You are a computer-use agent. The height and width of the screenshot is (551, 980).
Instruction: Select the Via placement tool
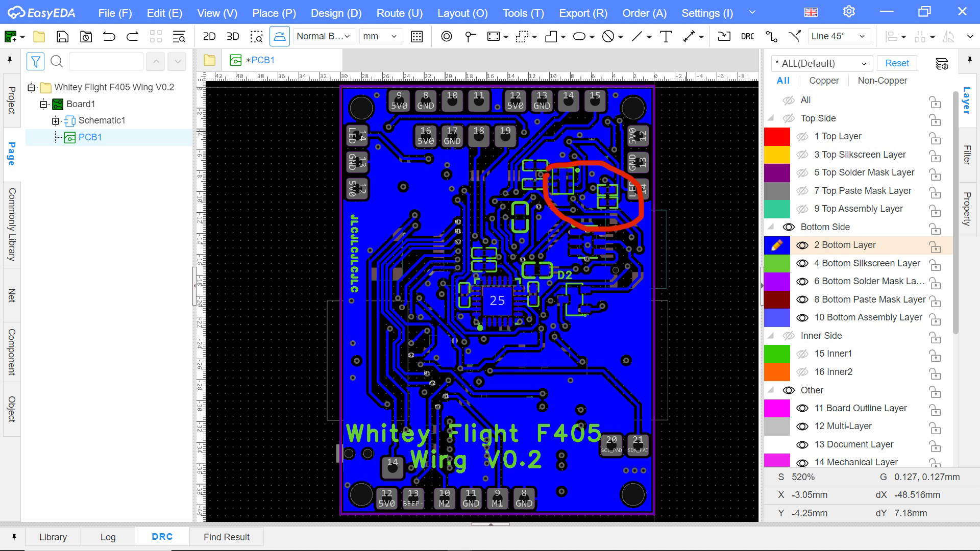tap(447, 37)
